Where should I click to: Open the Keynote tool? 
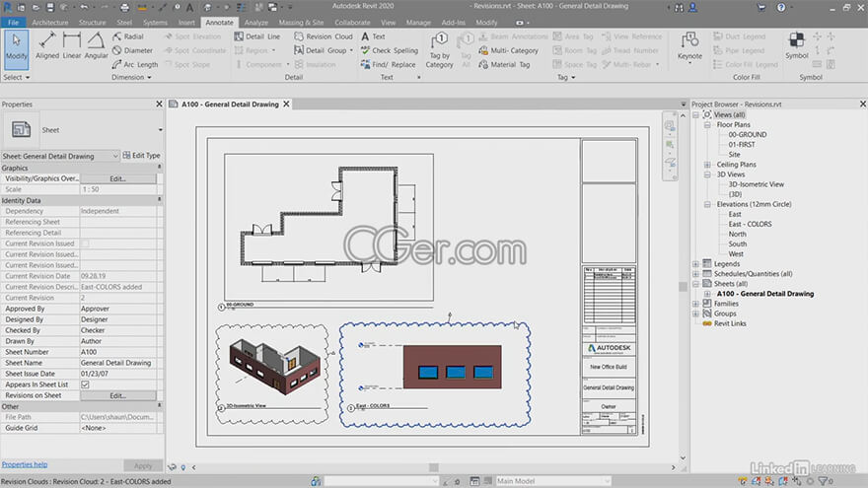(689, 47)
